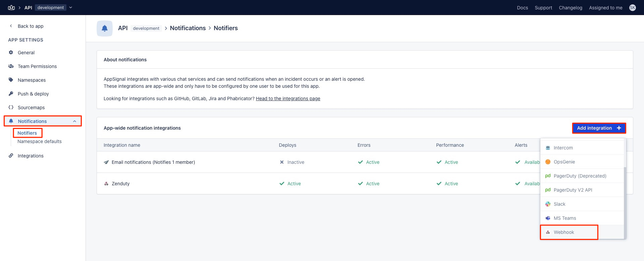Click Email Performance Active status

447,162
